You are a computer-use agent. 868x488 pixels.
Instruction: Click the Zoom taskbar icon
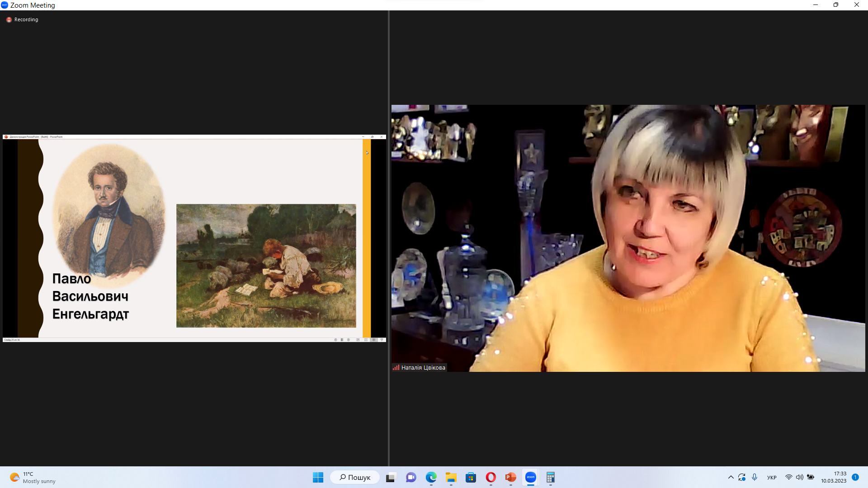(530, 477)
